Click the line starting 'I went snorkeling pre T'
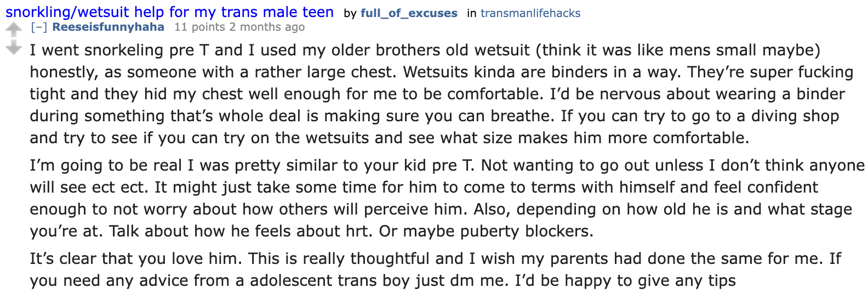This screenshot has width=868, height=293. click(x=425, y=50)
